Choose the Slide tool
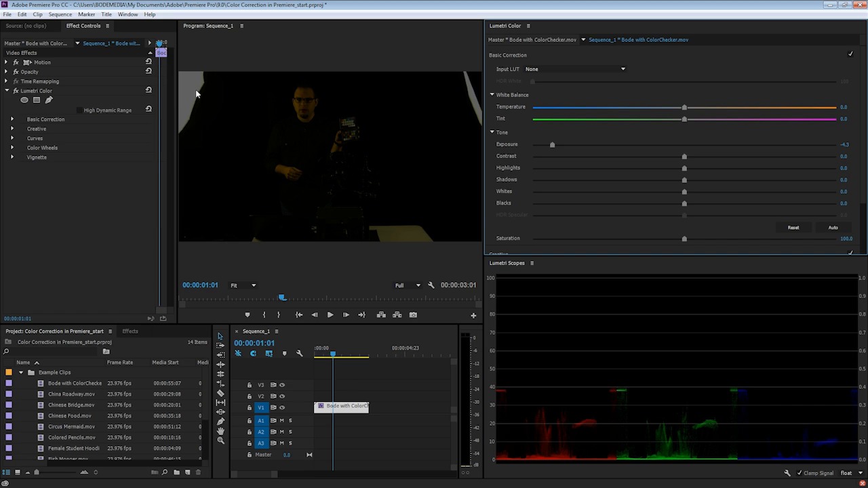868x488 pixels. click(220, 411)
